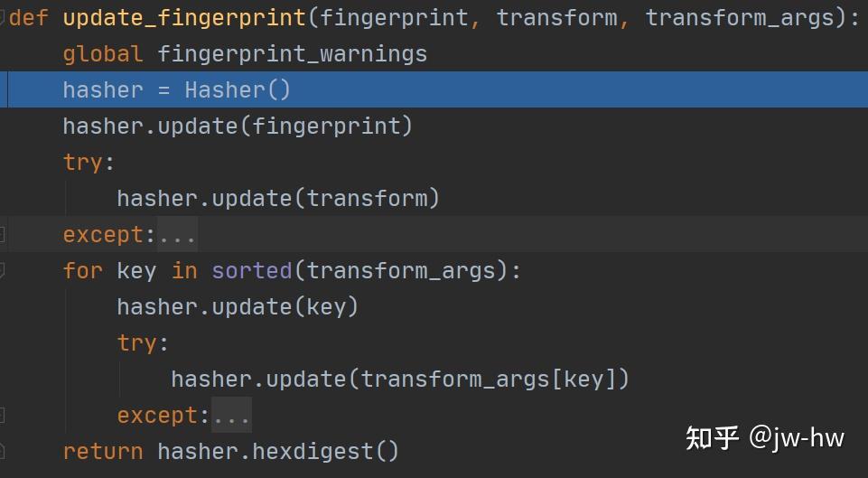The height and width of the screenshot is (478, 868).
Task: Click the fold-end marker beside the return line
Action: click(3, 450)
